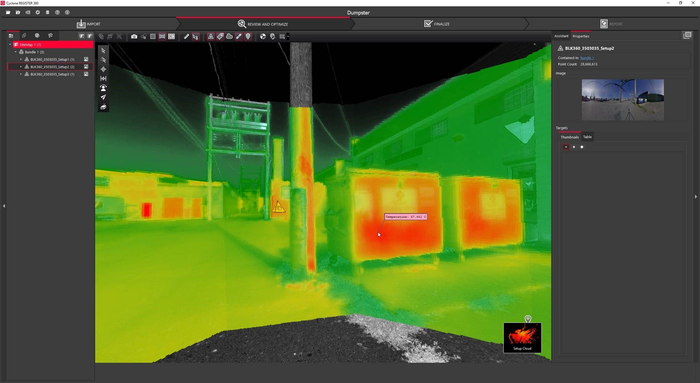Collapse the SiteMap 1 tree node
Image resolution: width=700 pixels, height=383 pixels.
pos(10,45)
